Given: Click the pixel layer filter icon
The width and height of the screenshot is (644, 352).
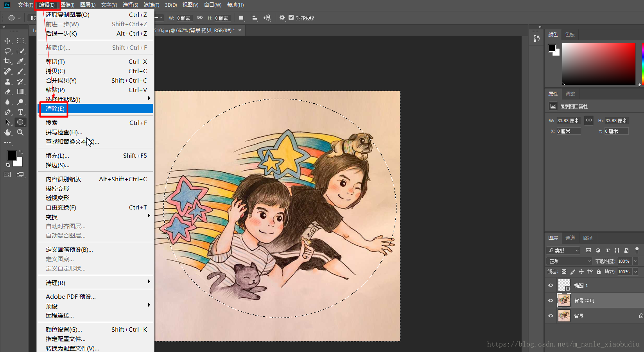Looking at the screenshot, I should (588, 250).
